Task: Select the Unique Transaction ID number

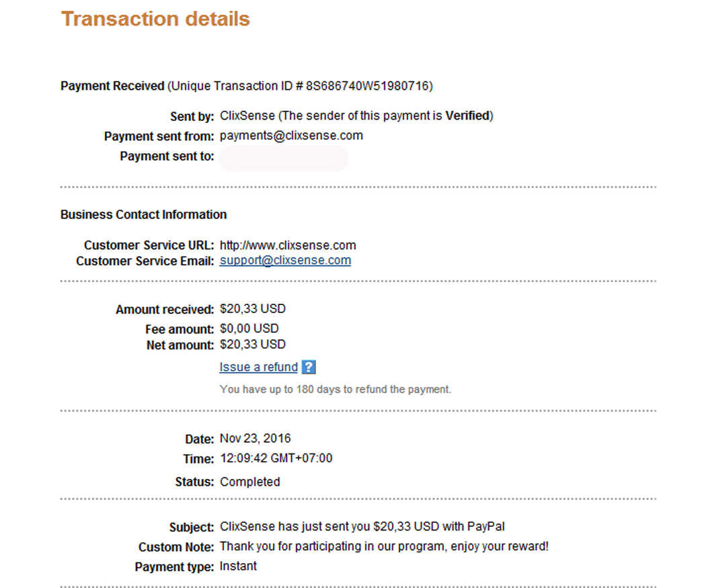Action: pos(367,86)
